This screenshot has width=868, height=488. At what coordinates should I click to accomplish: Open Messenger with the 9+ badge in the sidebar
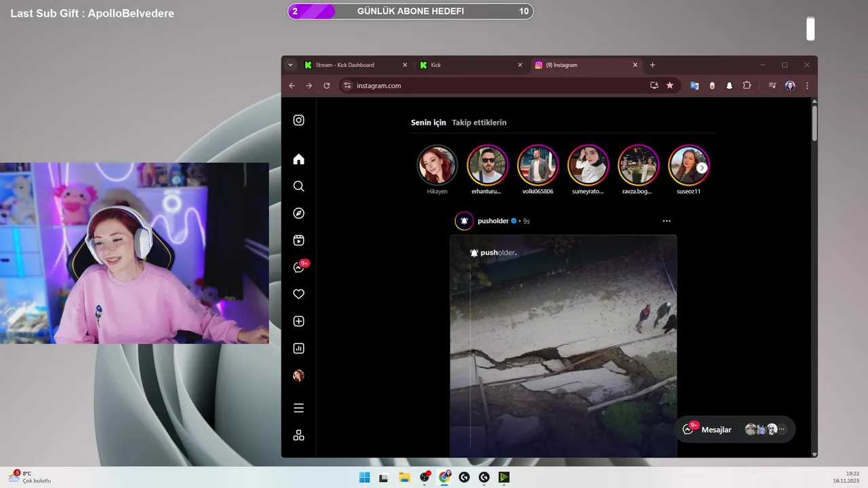[x=300, y=266]
